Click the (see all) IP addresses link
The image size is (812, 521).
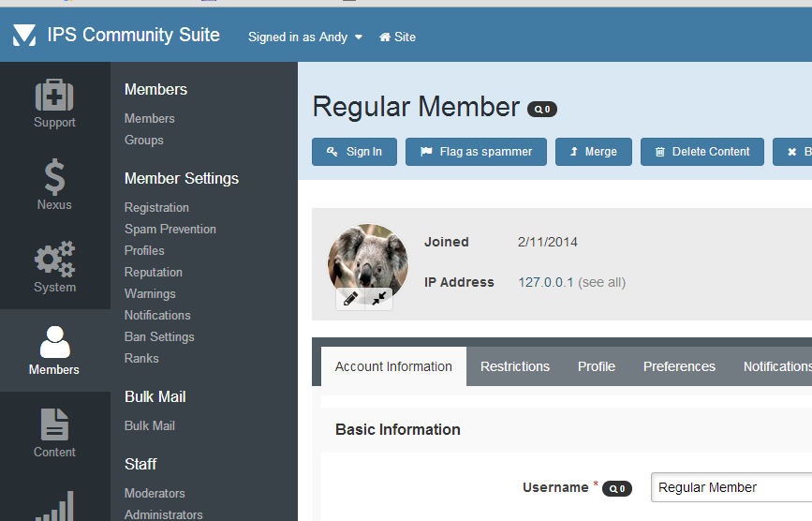(602, 282)
